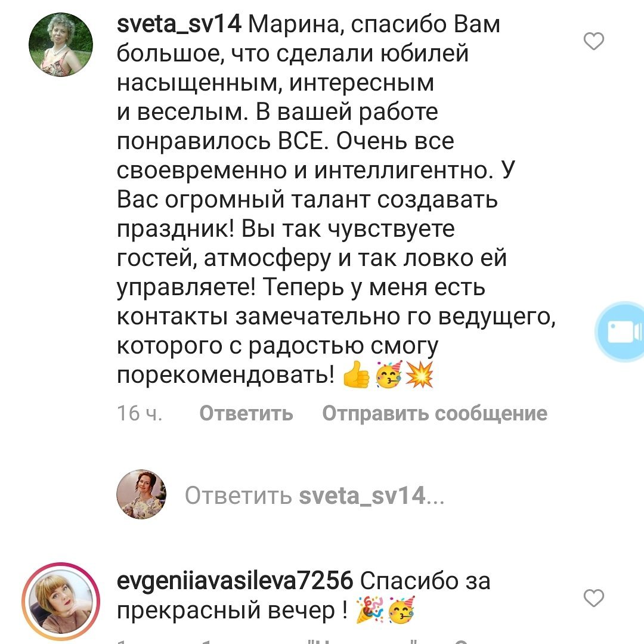Viewport: 644px width, 644px height.
Task: View evgeniiavasileva7256's story via ringed avatar
Action: [x=61, y=601]
